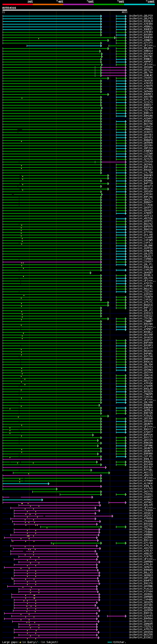157x644 pixels.
Task: Select the label UniRef100_Q93ZJ4
Action: click(141, 70)
